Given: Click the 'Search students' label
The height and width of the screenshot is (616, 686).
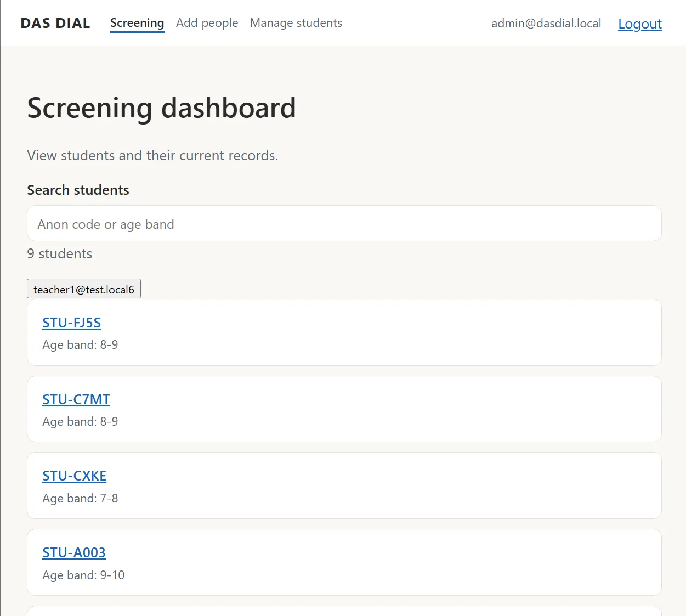Looking at the screenshot, I should [x=78, y=190].
